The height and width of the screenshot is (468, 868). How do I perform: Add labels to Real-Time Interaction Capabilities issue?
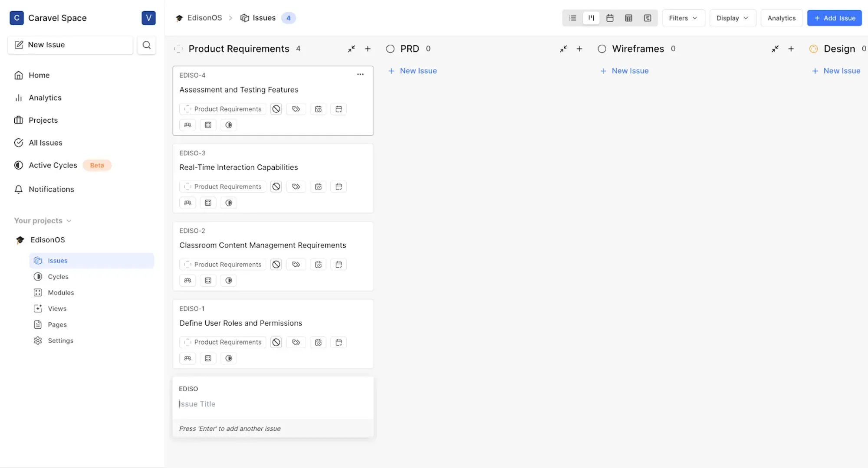[x=296, y=187]
